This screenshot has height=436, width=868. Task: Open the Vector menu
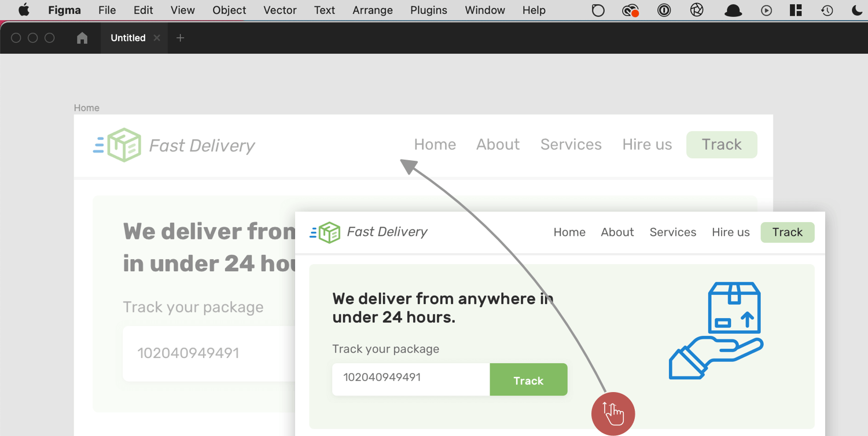point(279,10)
